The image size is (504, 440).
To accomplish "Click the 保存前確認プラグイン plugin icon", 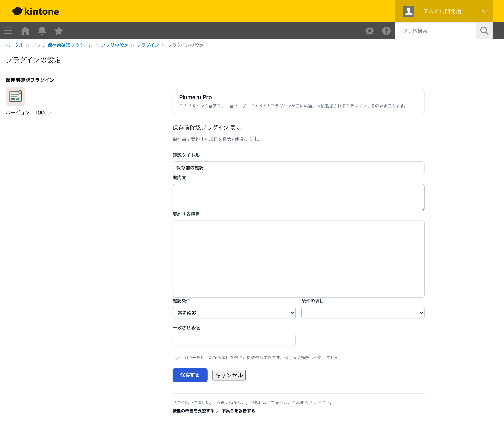I will pos(15,96).
